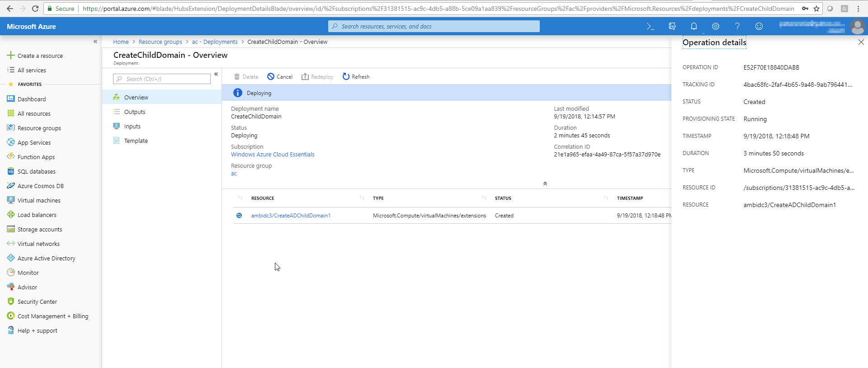Click the Resource groups cube icon
This screenshot has width=868, height=368.
pyautogui.click(x=11, y=127)
